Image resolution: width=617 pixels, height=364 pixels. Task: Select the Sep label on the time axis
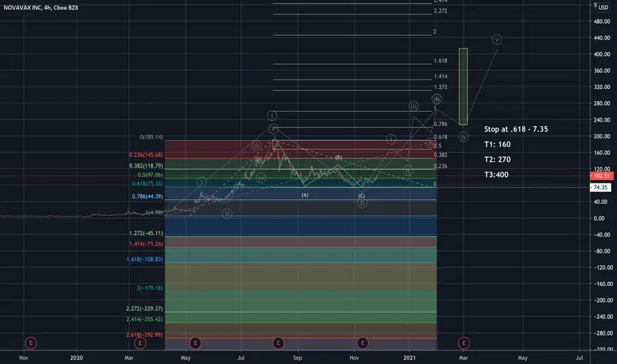pos(297,357)
